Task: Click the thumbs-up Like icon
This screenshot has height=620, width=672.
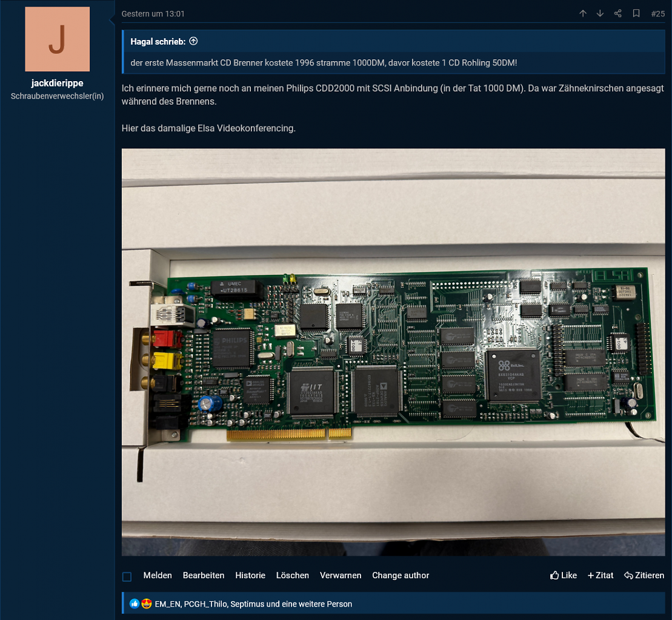Action: (554, 575)
